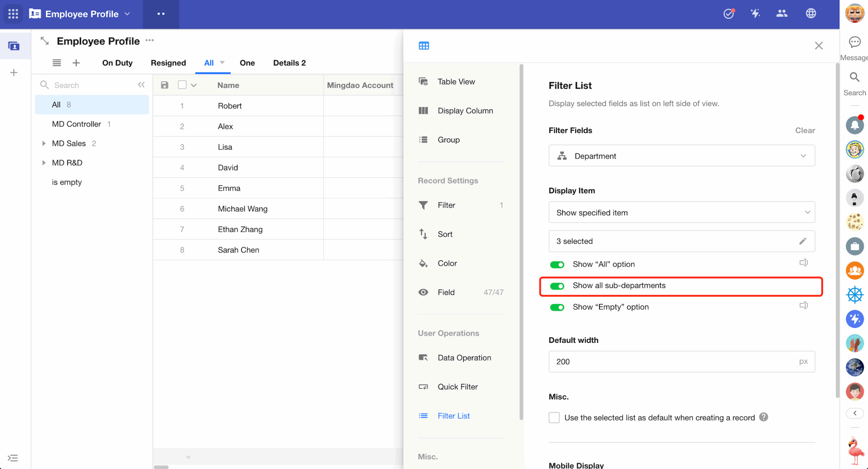Select the is empty filter item
Screen dimensions: 868x469
coord(92,182)
